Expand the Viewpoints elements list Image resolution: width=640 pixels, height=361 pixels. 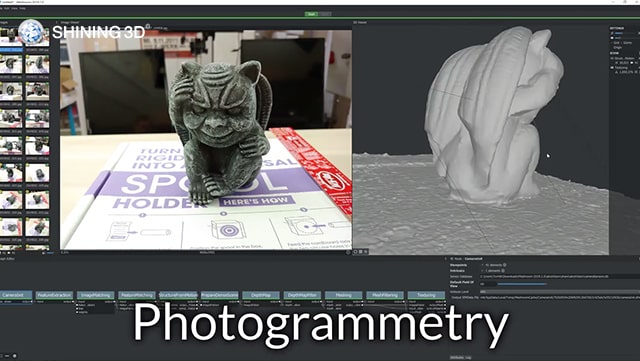482,265
